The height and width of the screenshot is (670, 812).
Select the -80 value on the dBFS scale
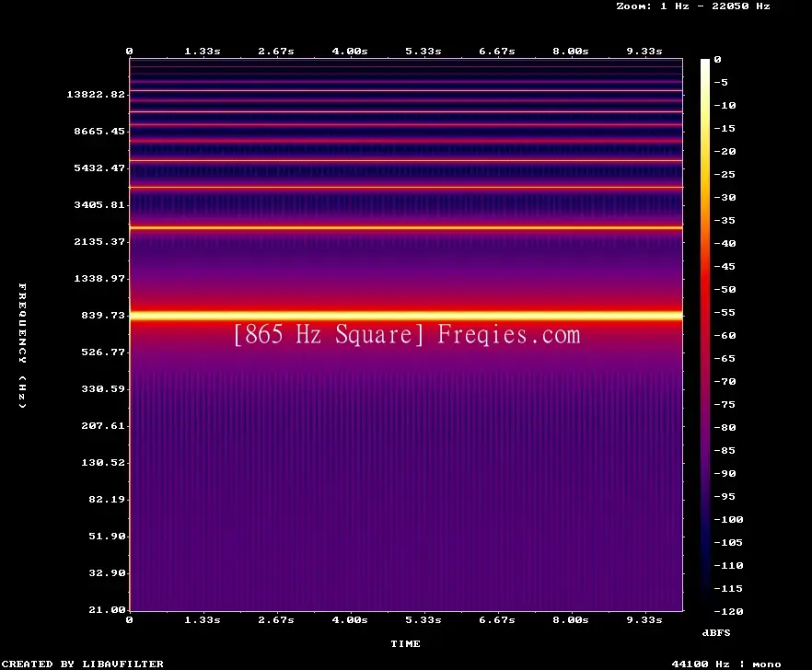point(725,428)
